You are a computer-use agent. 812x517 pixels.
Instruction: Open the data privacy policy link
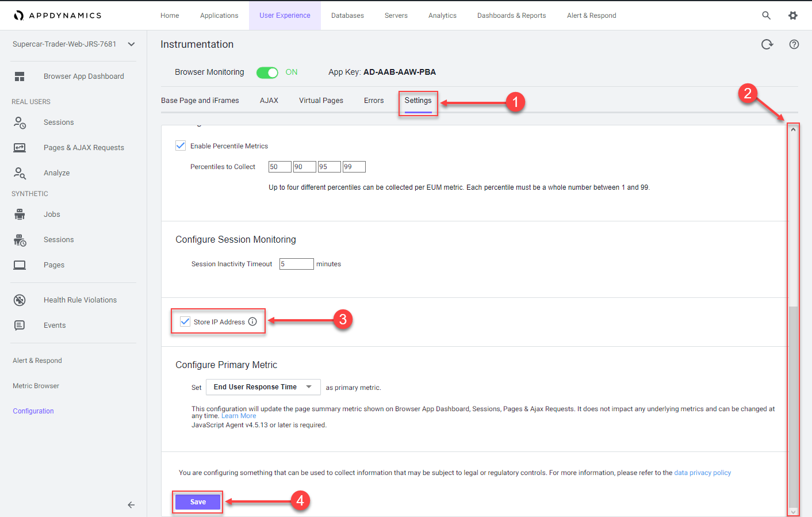[702, 473]
